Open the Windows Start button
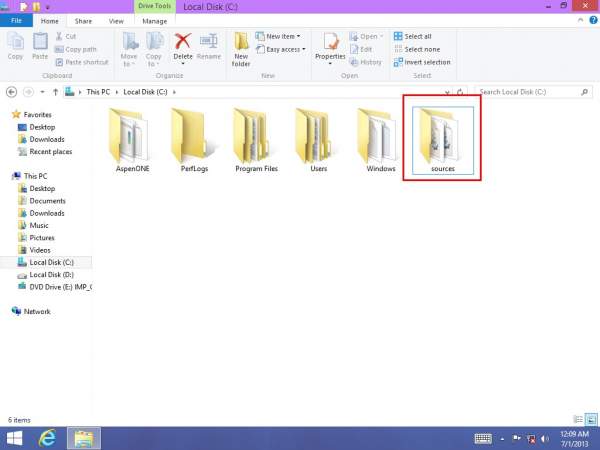The width and height of the screenshot is (600, 450). pos(14,438)
